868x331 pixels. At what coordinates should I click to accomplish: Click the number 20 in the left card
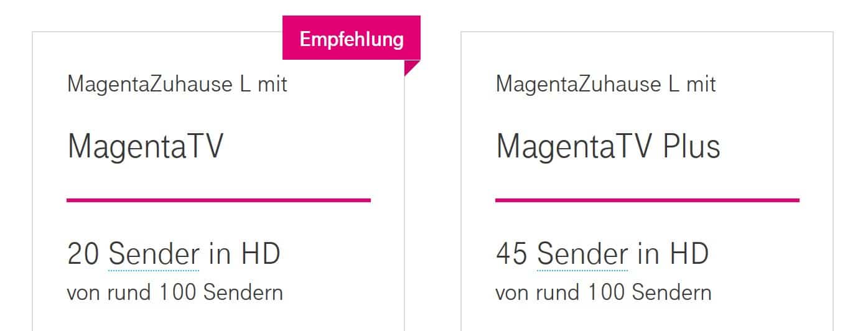(x=83, y=254)
